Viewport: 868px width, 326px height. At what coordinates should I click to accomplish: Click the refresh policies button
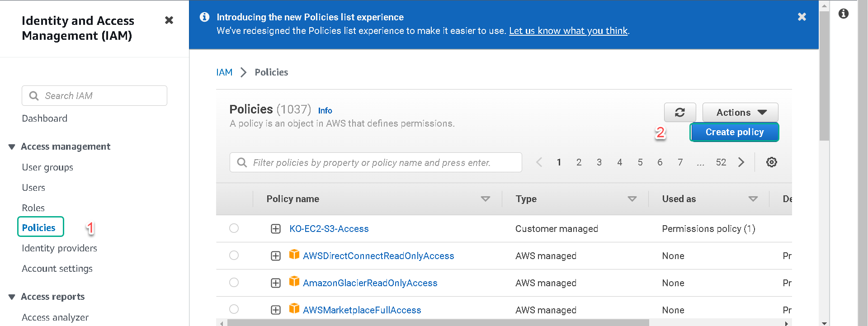[680, 112]
